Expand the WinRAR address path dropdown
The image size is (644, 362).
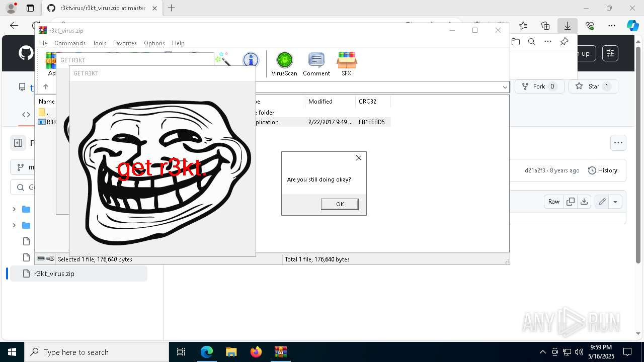coord(505,87)
